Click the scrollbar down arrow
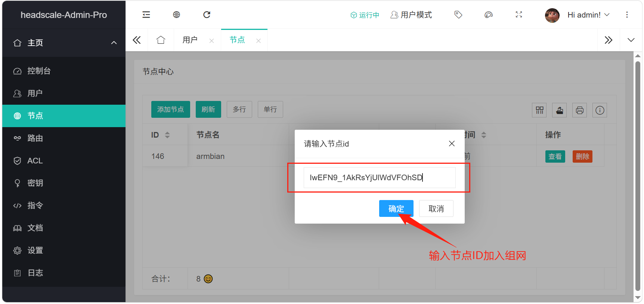 pyautogui.click(x=638, y=298)
